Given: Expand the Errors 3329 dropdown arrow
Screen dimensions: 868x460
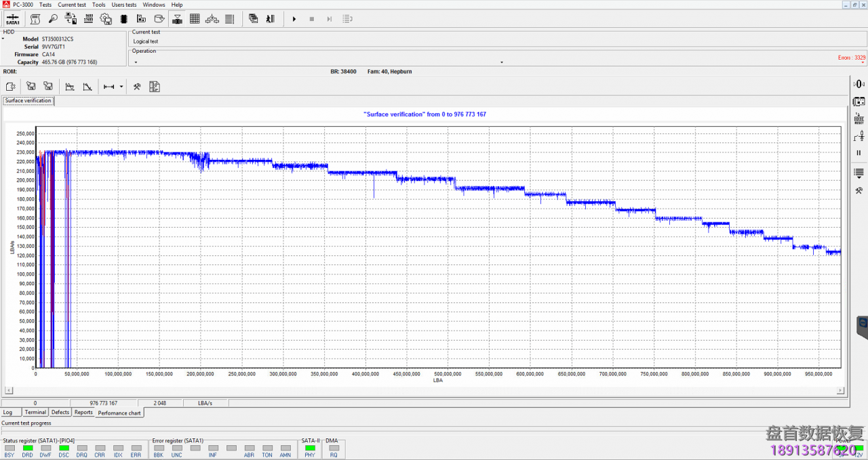Looking at the screenshot, I should tap(863, 62).
